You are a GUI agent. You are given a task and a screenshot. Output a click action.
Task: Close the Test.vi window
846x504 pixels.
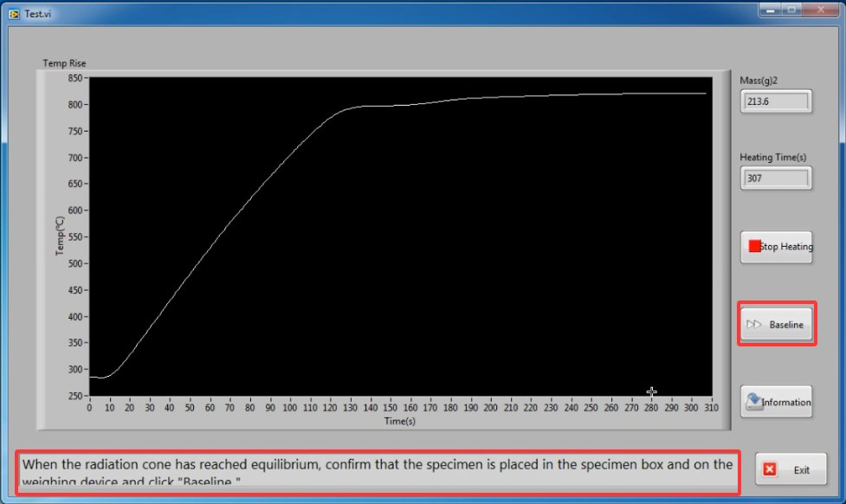(821, 10)
